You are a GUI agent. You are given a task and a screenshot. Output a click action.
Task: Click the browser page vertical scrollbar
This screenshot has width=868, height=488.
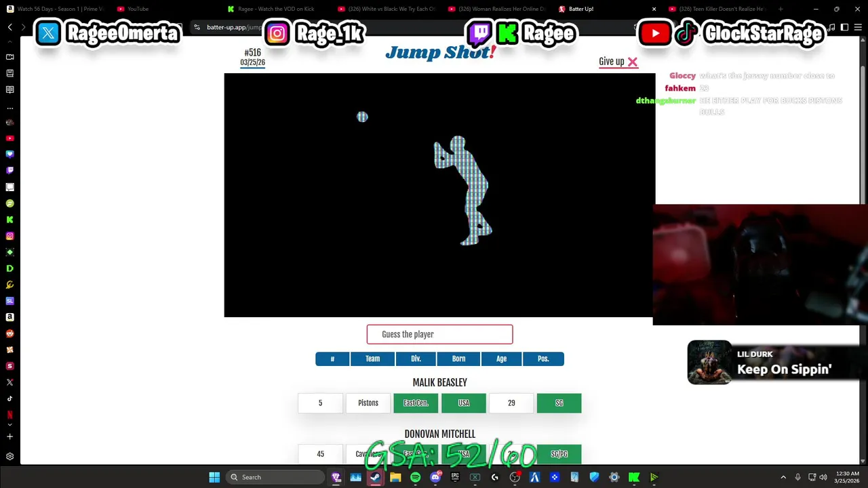pyautogui.click(x=863, y=251)
